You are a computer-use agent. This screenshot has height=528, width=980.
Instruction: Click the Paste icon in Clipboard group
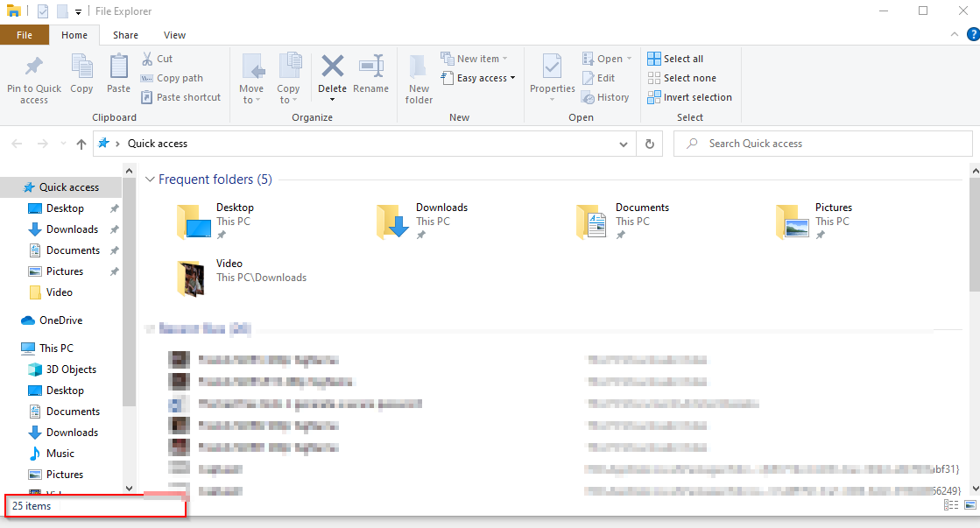click(118, 67)
